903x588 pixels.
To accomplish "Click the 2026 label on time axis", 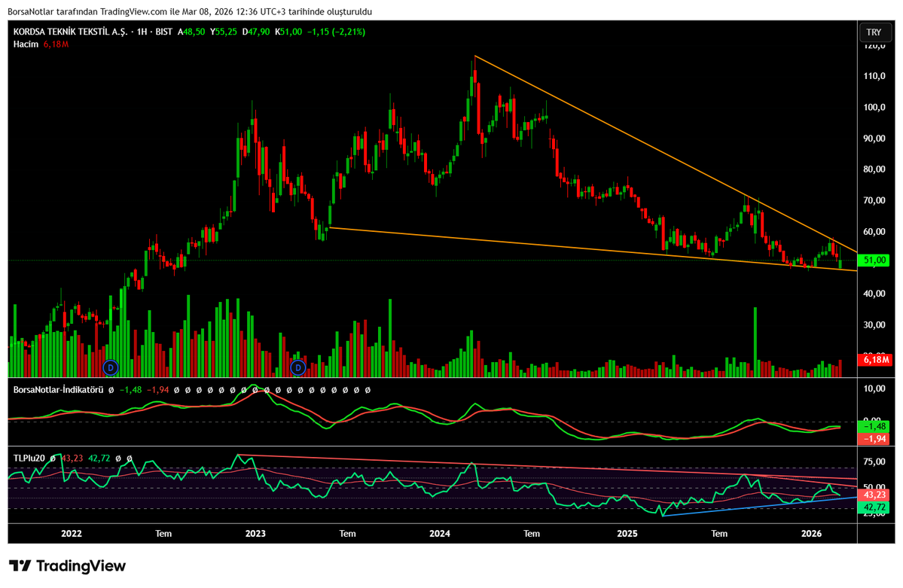I will (x=811, y=534).
